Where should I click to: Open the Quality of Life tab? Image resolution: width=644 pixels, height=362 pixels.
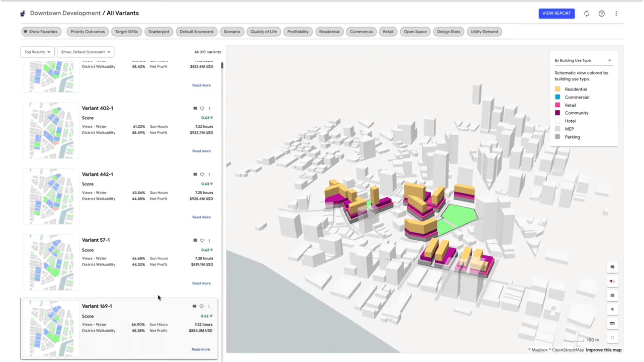point(264,32)
